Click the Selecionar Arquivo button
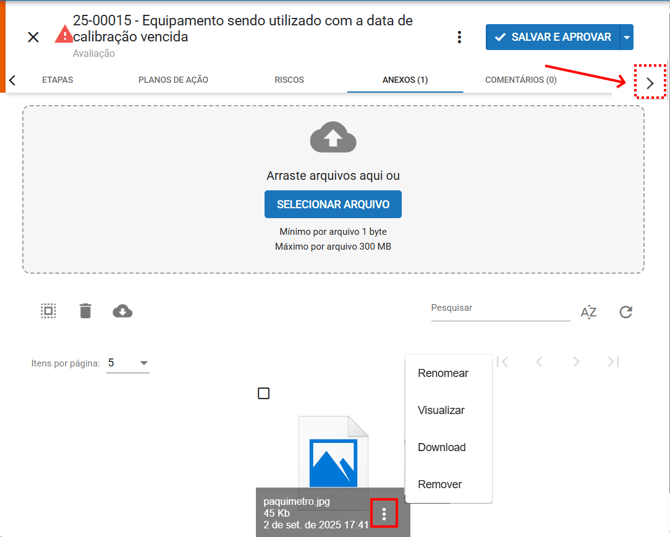This screenshot has width=670, height=537. coord(333,204)
